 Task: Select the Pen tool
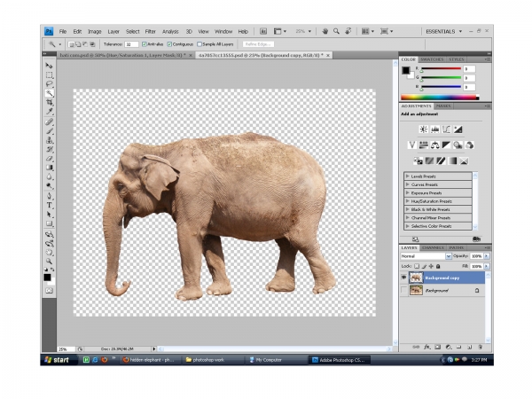click(49, 196)
